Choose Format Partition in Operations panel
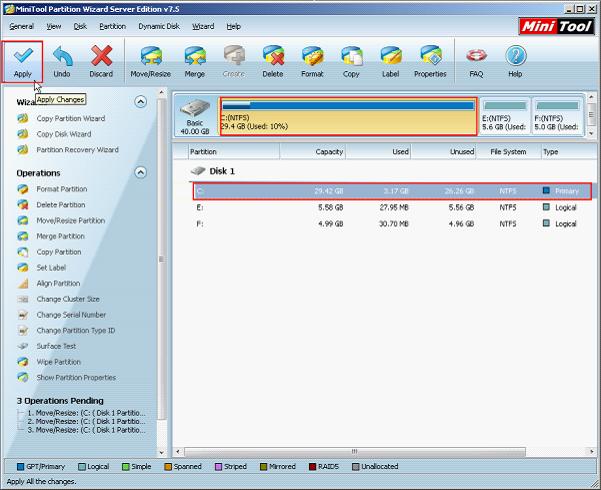Viewport: 601px width, 490px height. pos(62,189)
